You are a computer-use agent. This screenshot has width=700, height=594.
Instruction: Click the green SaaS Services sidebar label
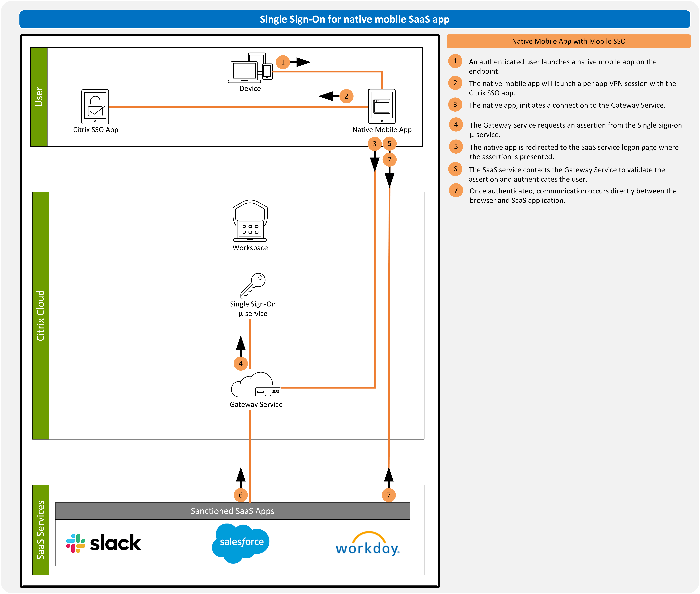40,529
